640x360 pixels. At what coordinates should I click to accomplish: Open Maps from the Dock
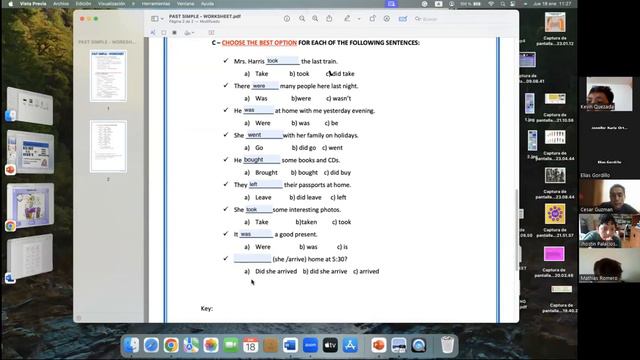tap(191, 345)
